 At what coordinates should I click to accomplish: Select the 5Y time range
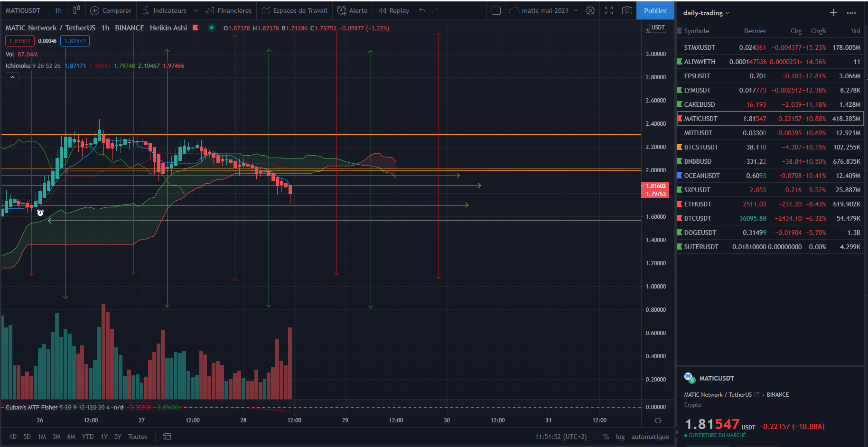(118, 437)
